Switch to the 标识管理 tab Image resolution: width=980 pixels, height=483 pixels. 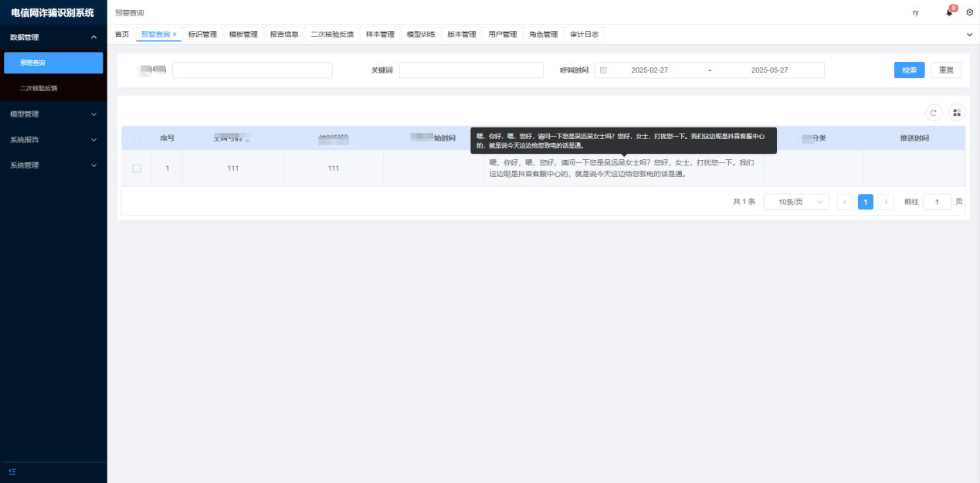pyautogui.click(x=202, y=35)
